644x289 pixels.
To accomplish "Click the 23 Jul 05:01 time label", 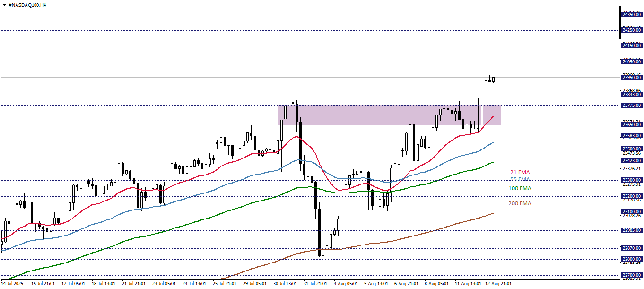I will (x=164, y=284).
